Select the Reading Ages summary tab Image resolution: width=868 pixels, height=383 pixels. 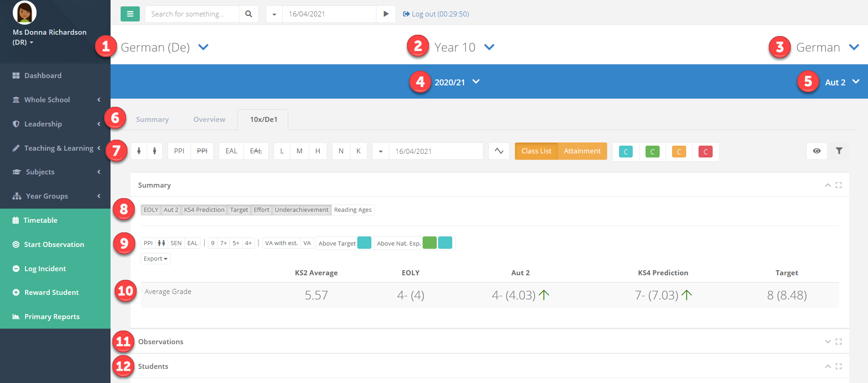click(353, 210)
